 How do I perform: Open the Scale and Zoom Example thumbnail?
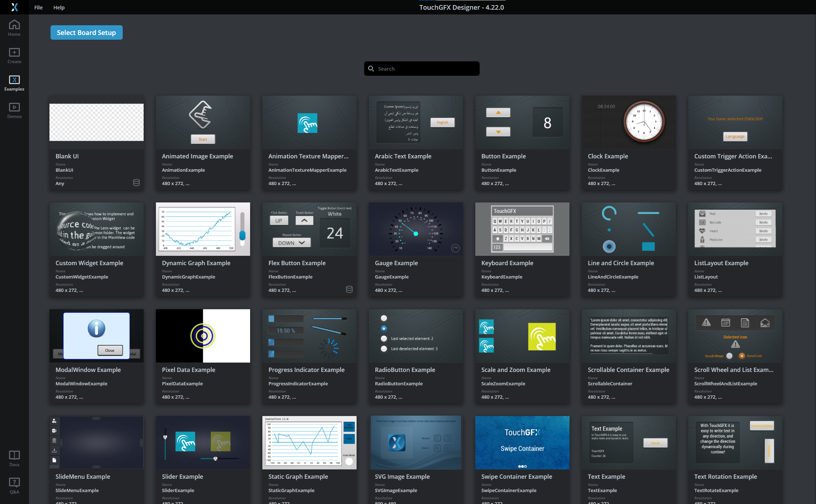point(522,336)
